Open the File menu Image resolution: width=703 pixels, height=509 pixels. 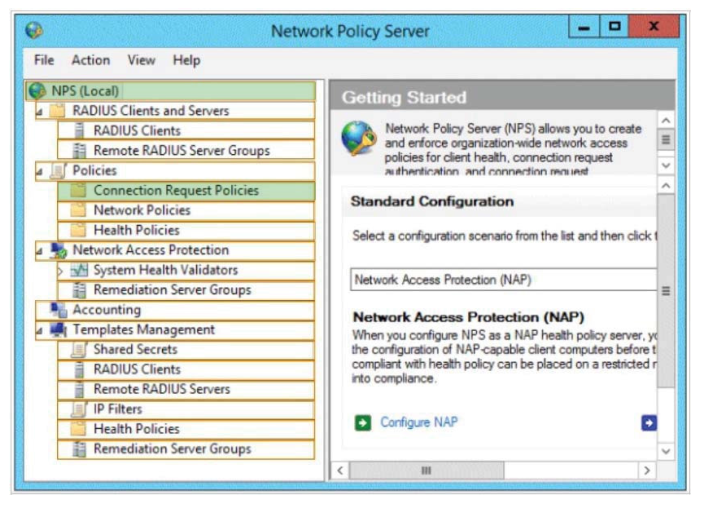[44, 60]
